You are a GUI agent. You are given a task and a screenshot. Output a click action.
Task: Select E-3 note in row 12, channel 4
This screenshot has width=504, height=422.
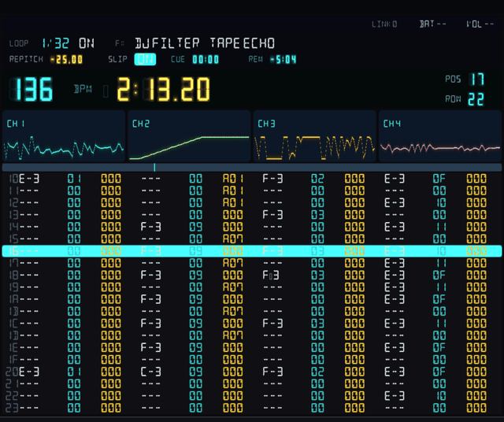point(395,203)
